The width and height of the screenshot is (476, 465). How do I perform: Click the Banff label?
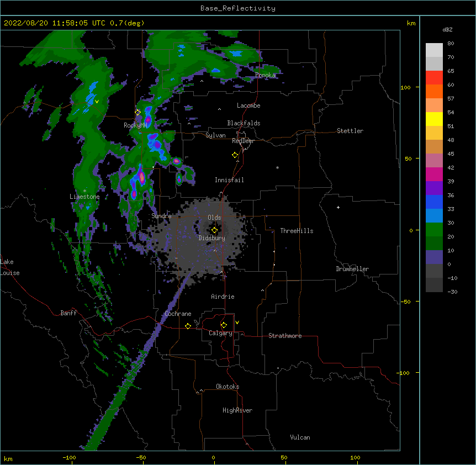click(68, 313)
